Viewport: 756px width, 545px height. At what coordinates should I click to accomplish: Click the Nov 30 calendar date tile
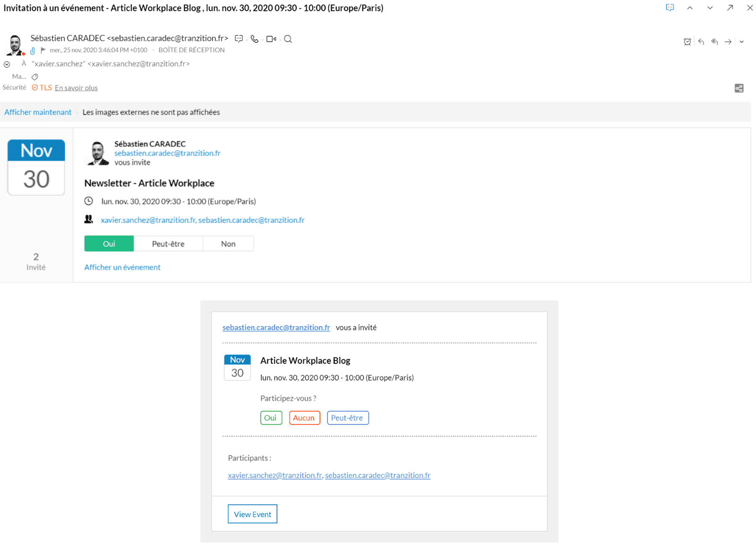coord(36,167)
